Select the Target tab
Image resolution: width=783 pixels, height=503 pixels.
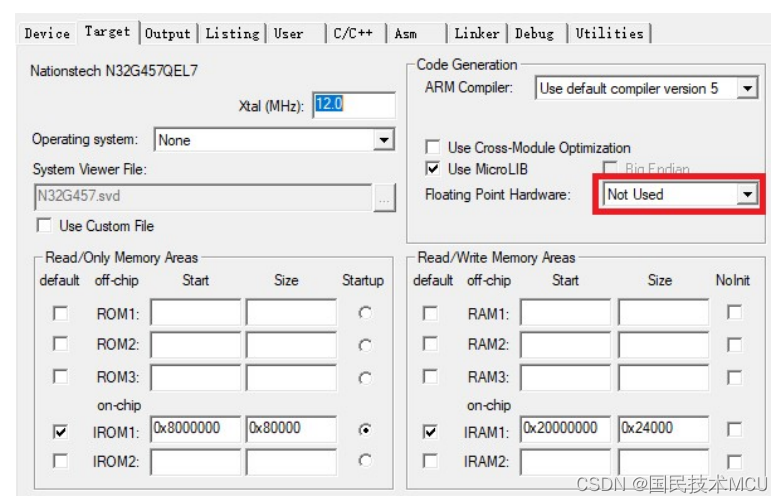(107, 31)
